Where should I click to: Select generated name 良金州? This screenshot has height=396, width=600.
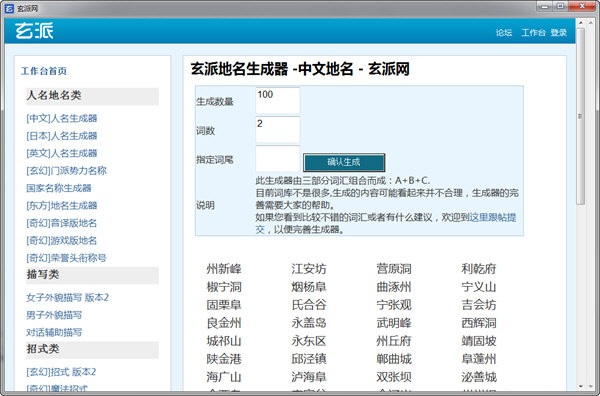pos(224,323)
